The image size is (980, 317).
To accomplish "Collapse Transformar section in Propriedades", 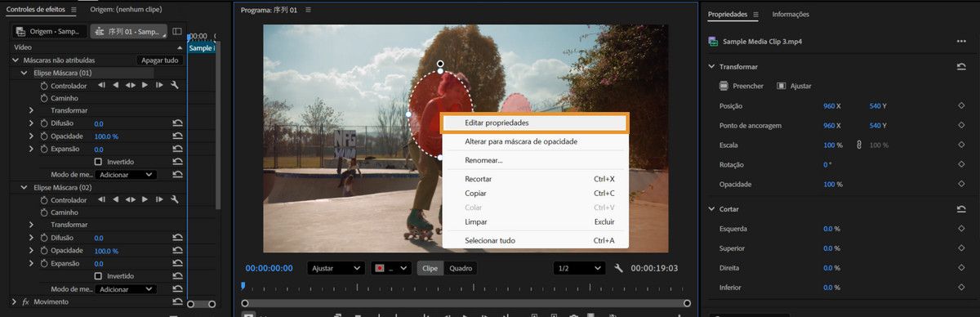I will click(711, 67).
